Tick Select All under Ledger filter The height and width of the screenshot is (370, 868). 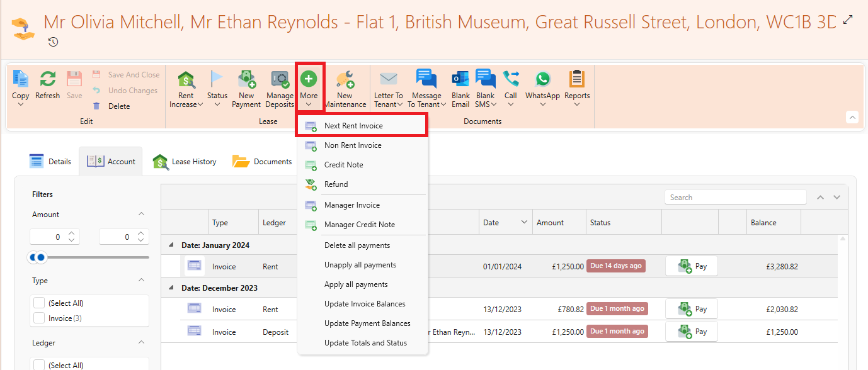point(39,365)
